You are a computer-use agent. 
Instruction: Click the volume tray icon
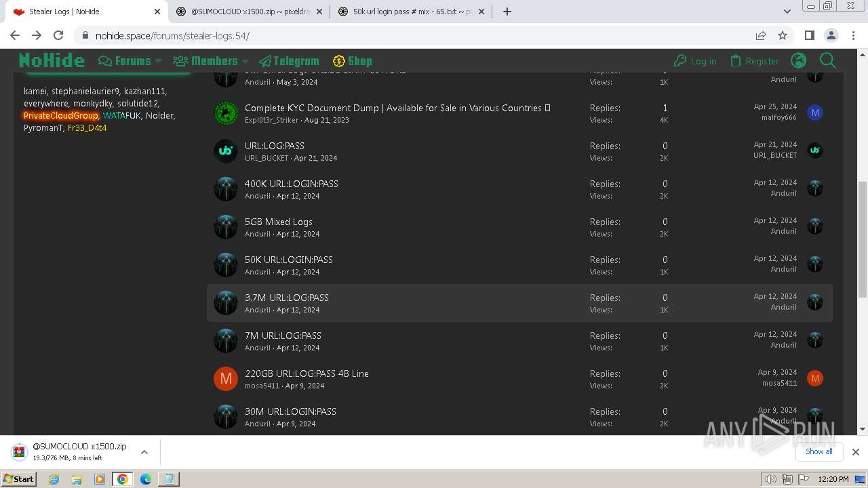[x=770, y=479]
